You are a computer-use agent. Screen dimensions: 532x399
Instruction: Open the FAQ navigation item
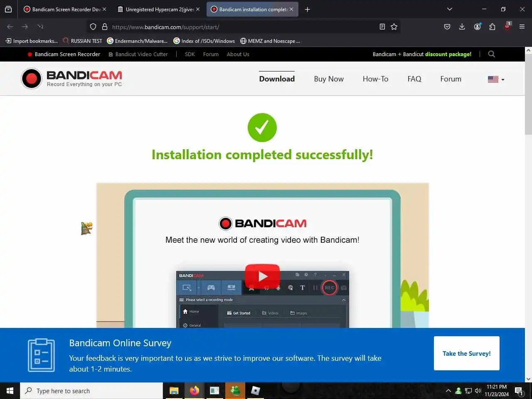414,79
